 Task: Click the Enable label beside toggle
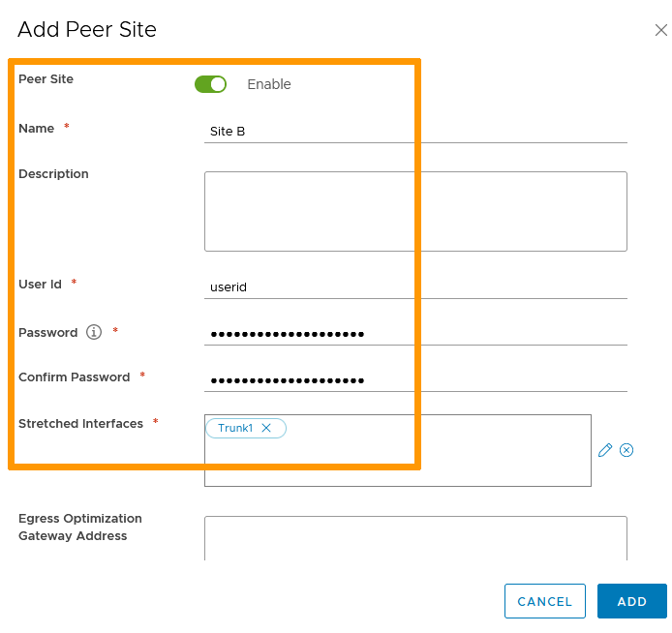click(x=269, y=84)
